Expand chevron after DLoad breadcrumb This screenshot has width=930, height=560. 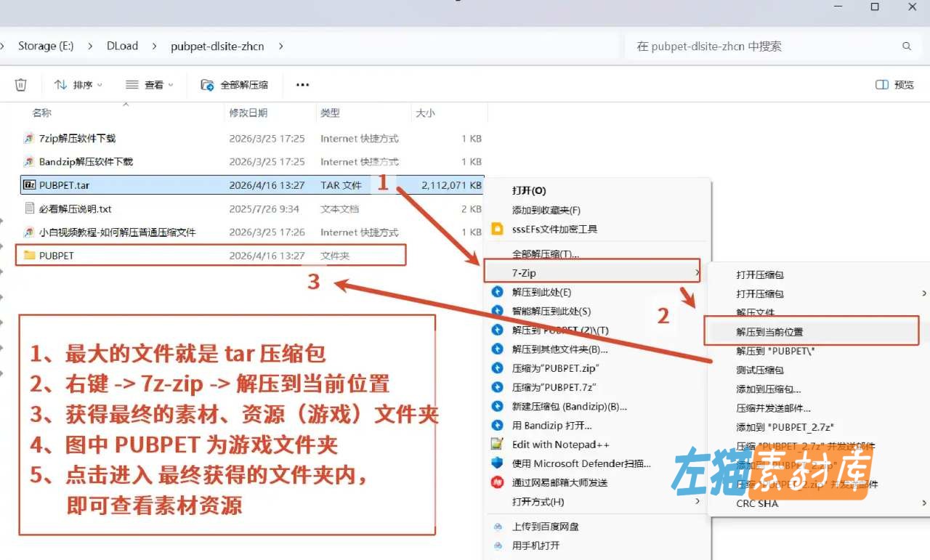[x=154, y=46]
